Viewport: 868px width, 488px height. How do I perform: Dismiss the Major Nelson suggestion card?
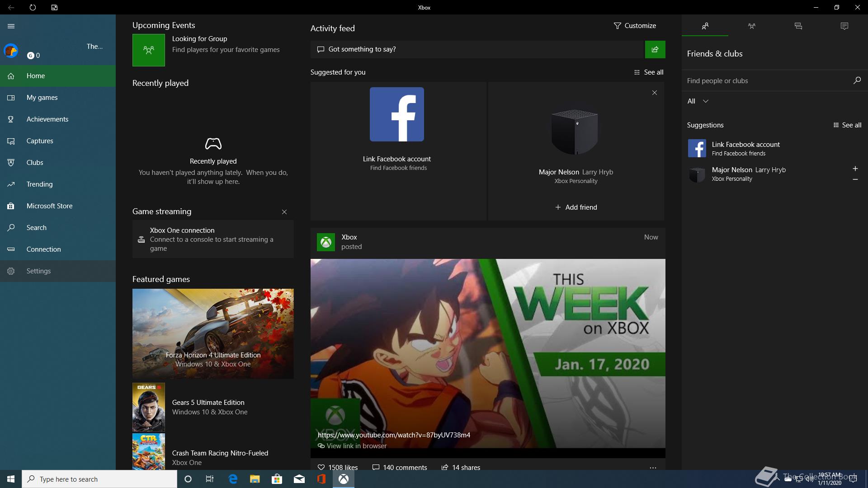click(655, 93)
